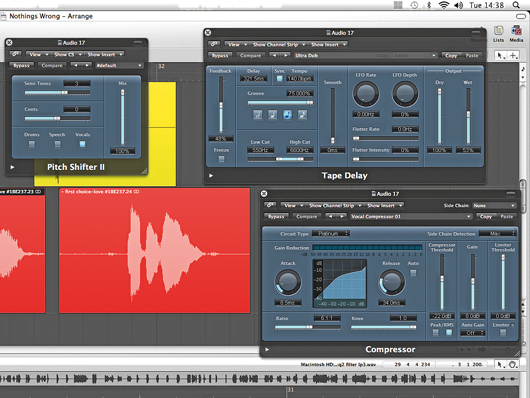Select the pointer tool in sample editor bar
This screenshot has width=530, height=398.
click(x=500, y=365)
